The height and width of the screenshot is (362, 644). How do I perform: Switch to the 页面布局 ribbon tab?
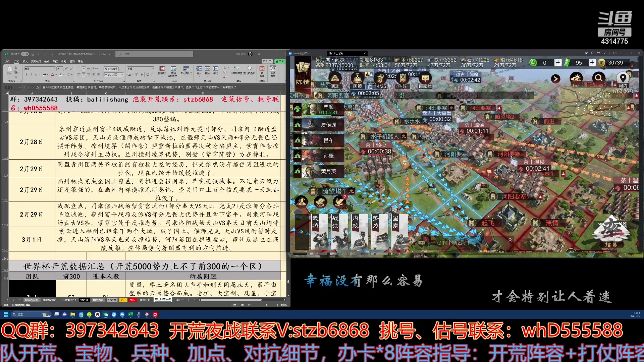pos(36,61)
